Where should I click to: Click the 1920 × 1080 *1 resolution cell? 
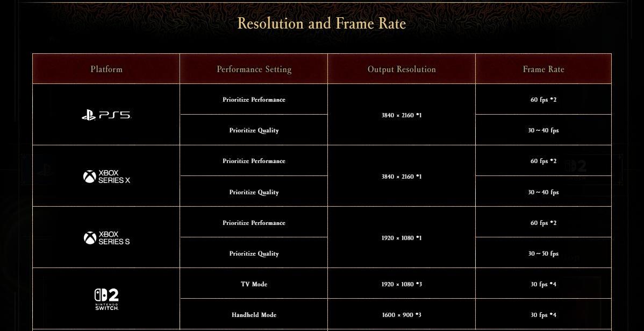[x=402, y=238]
